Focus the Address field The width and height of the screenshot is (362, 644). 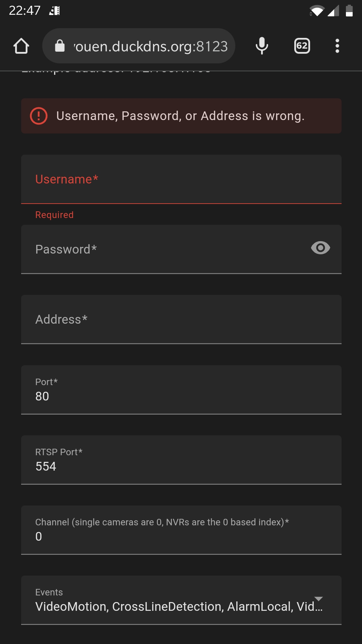tap(181, 319)
